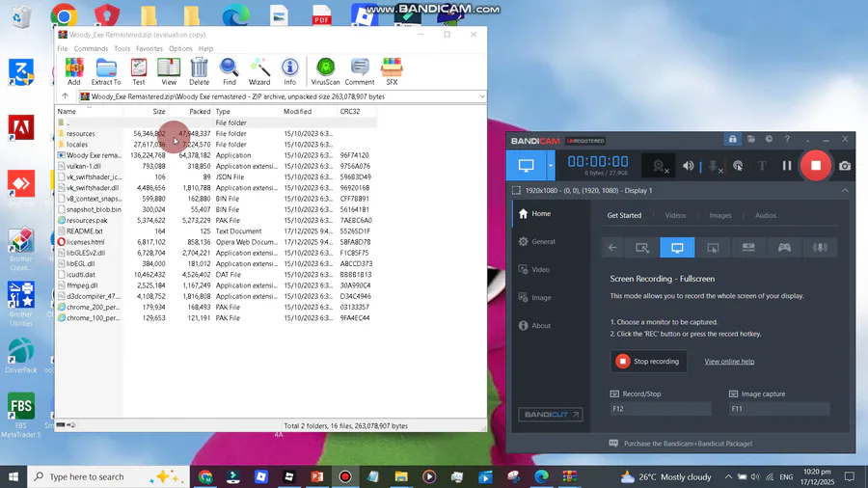Open the Tools menu in WinRAR
The image size is (868, 488).
[122, 48]
